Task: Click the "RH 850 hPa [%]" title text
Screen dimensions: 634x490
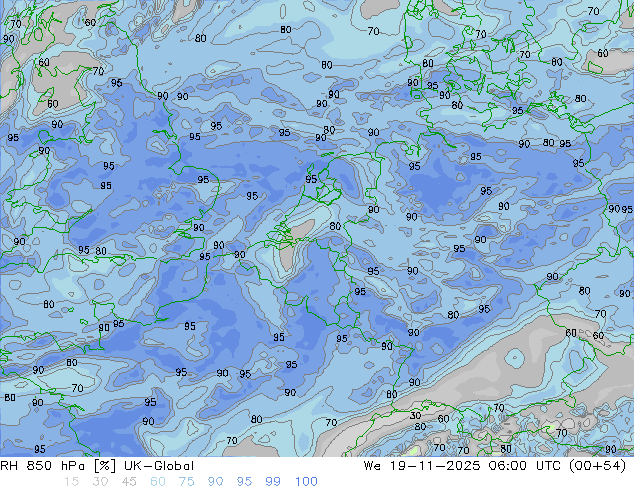Action: [58, 466]
